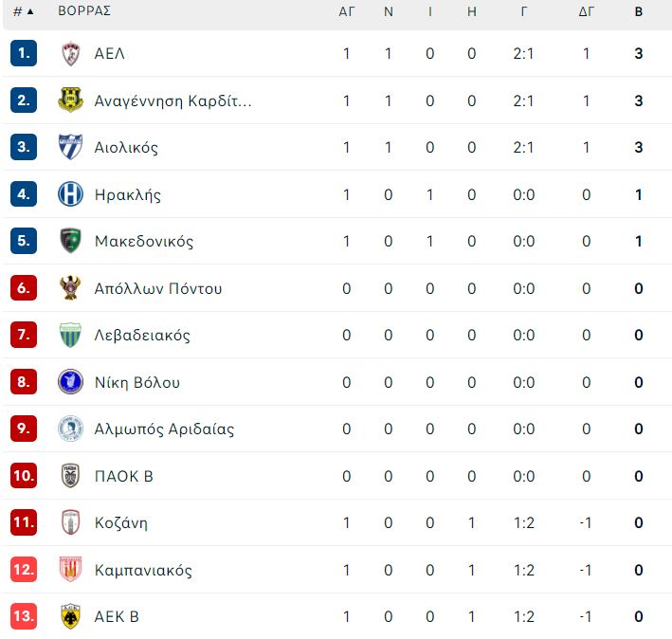
Task: Open the Αναγέννηση Καρδίτσας team logo
Action: (71, 100)
